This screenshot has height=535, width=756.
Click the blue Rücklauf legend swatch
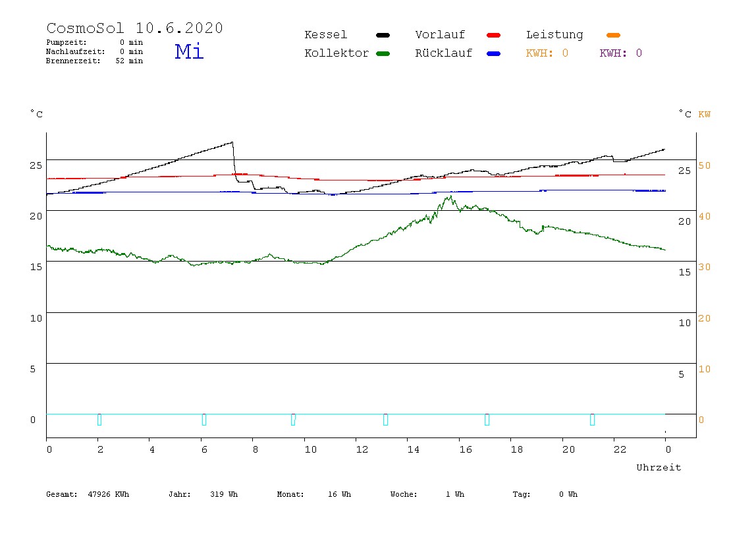click(494, 53)
